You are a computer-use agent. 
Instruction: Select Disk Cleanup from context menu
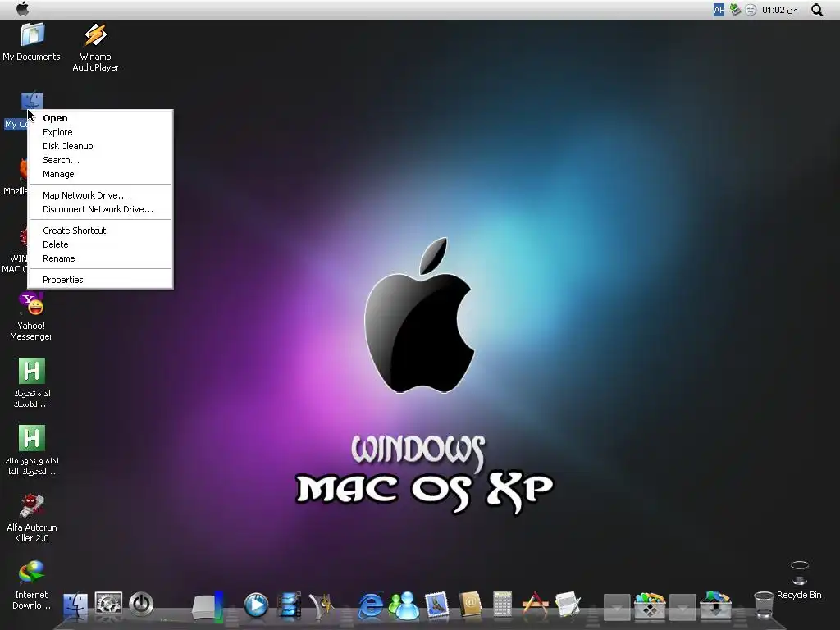coord(100,146)
